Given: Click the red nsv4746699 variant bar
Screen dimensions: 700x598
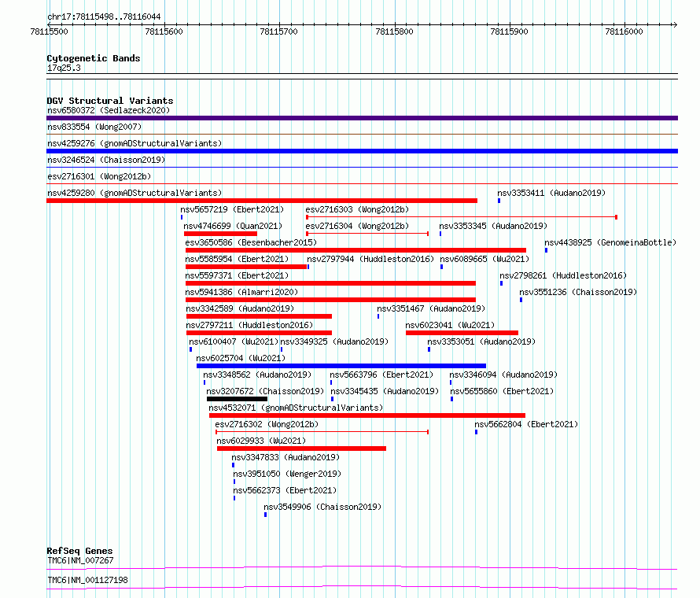Looking at the screenshot, I should [220, 234].
